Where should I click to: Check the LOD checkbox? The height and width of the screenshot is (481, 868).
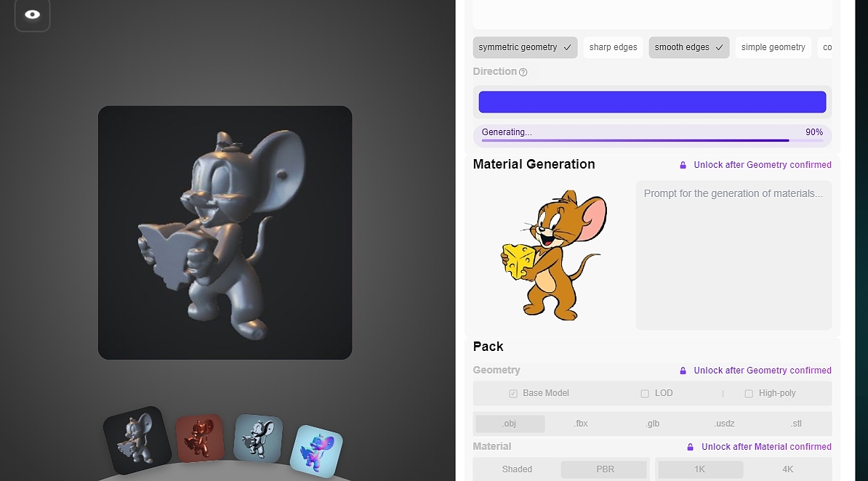tap(645, 394)
